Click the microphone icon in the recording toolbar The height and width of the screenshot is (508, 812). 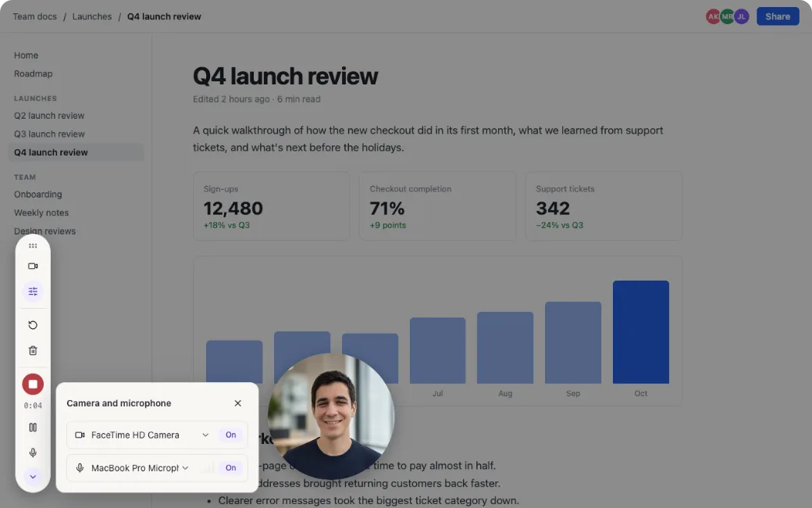(x=33, y=453)
